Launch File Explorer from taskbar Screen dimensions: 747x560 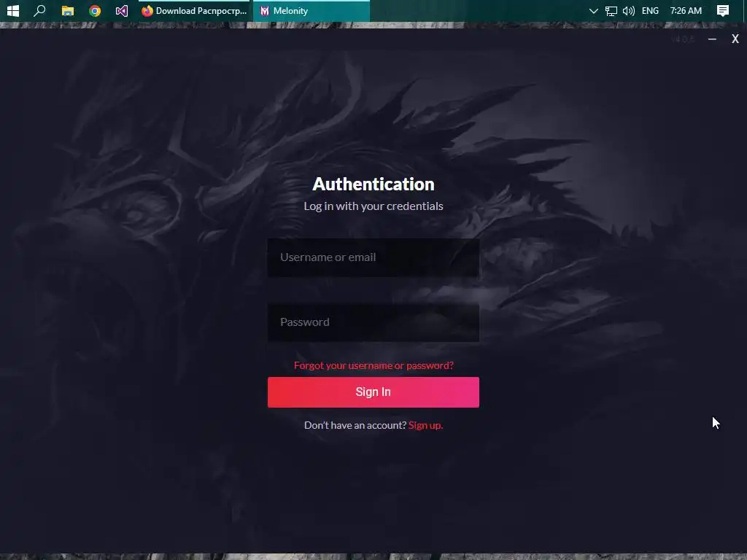[68, 10]
